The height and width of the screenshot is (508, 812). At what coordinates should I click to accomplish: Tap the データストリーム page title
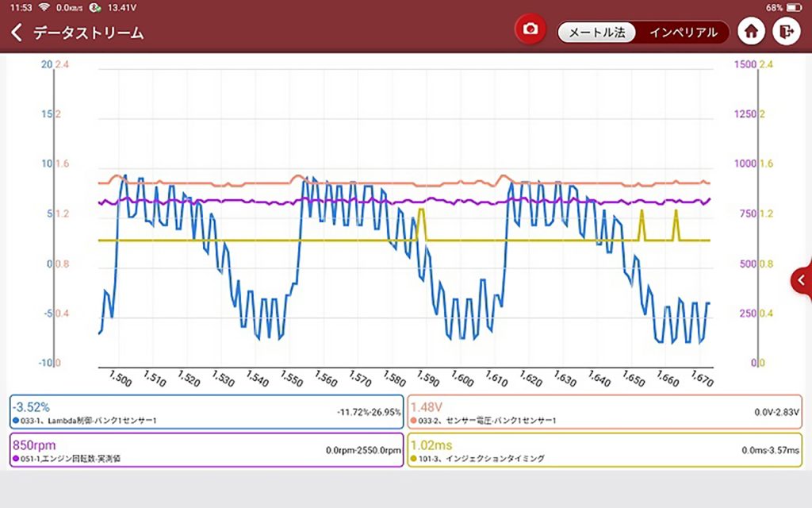pos(89,33)
